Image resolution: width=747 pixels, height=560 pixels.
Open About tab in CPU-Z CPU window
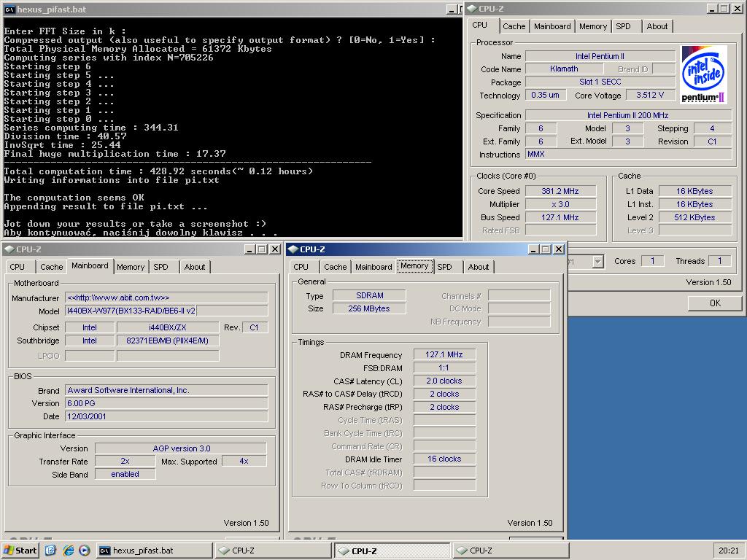coord(657,26)
